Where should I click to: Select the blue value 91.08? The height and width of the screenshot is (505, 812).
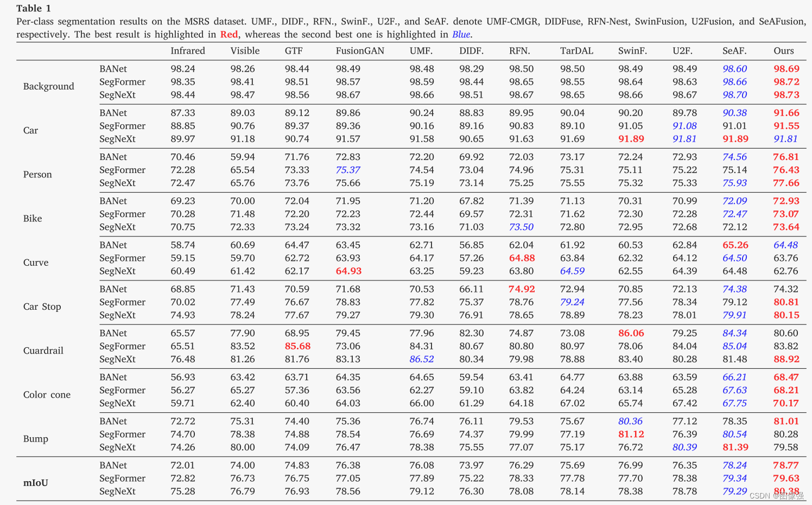pyautogui.click(x=684, y=126)
